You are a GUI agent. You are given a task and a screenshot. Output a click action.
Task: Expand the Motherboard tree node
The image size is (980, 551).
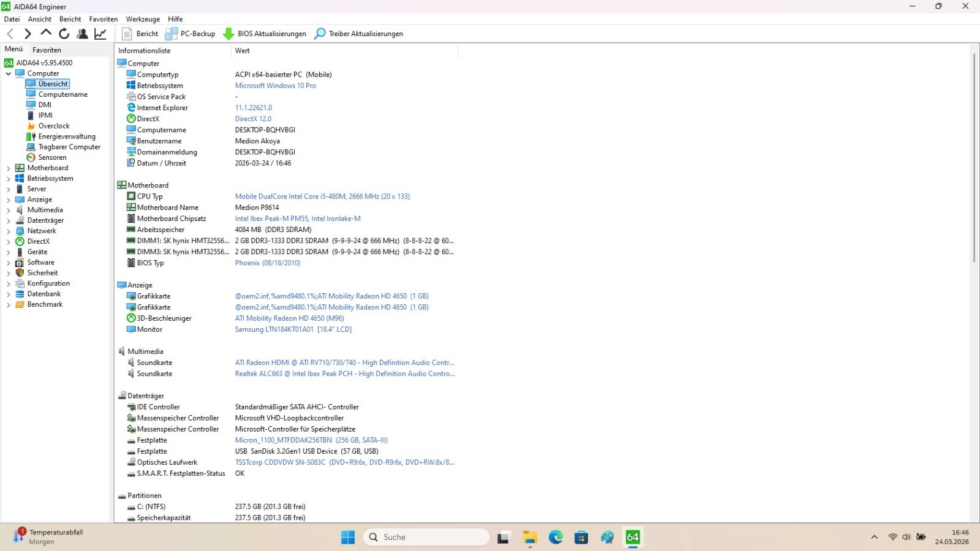(9, 168)
